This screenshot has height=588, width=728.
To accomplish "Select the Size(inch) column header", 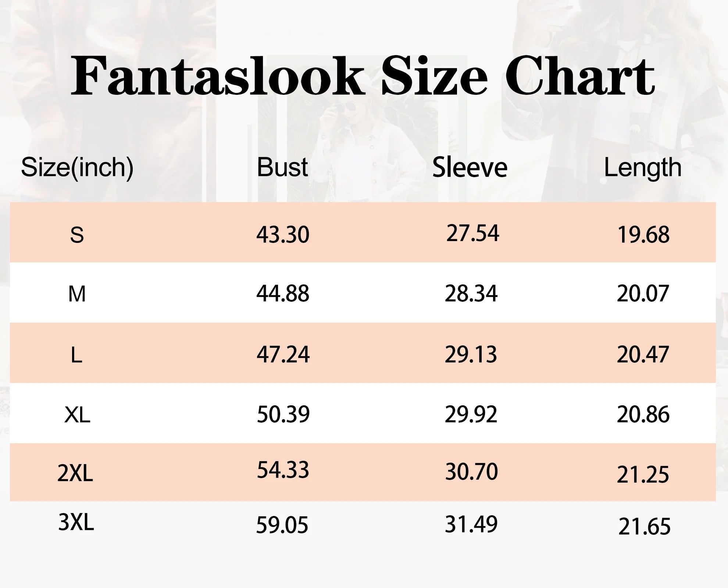I will point(77,168).
